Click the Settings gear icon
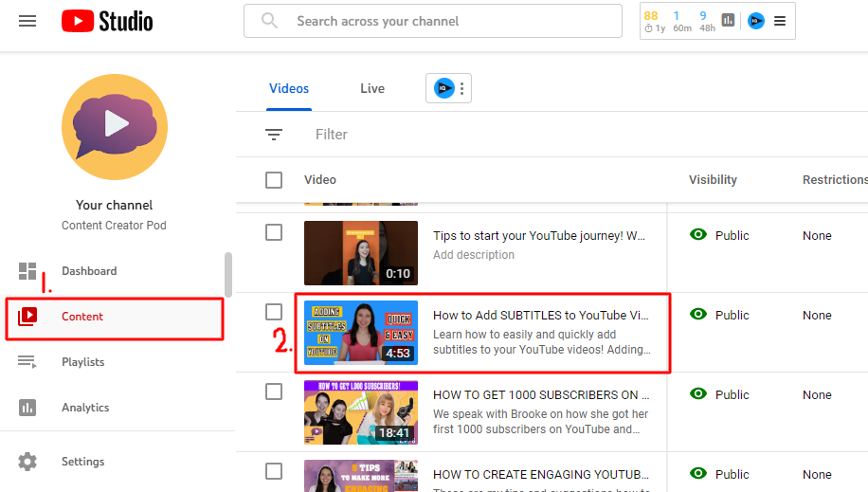This screenshot has width=868, height=492. click(x=27, y=462)
